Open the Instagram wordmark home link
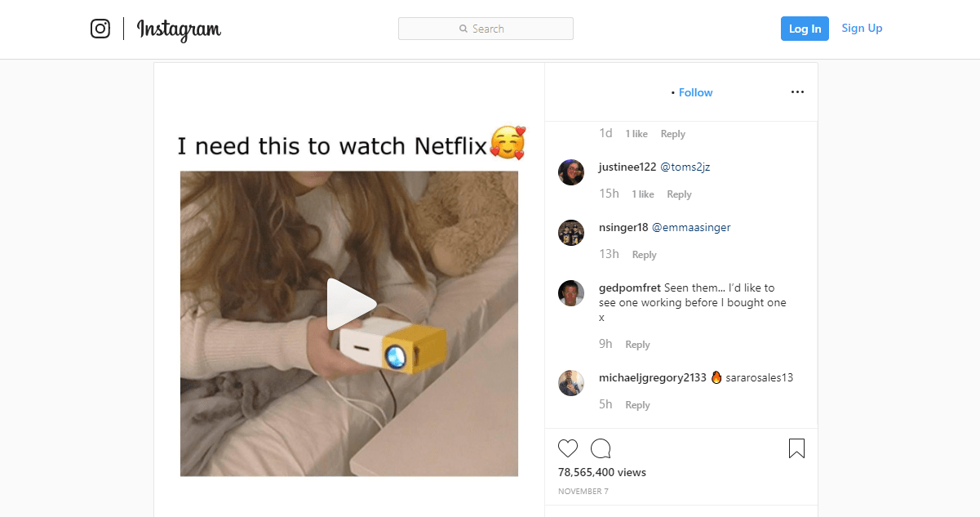980x517 pixels. click(x=179, y=30)
